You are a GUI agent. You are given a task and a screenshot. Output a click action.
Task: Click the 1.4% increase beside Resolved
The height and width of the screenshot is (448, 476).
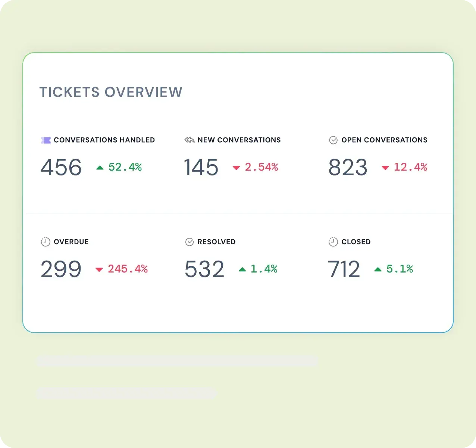click(263, 269)
